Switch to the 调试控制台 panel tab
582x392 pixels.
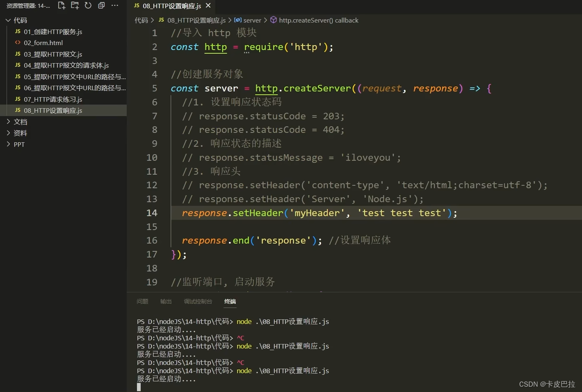(x=198, y=301)
